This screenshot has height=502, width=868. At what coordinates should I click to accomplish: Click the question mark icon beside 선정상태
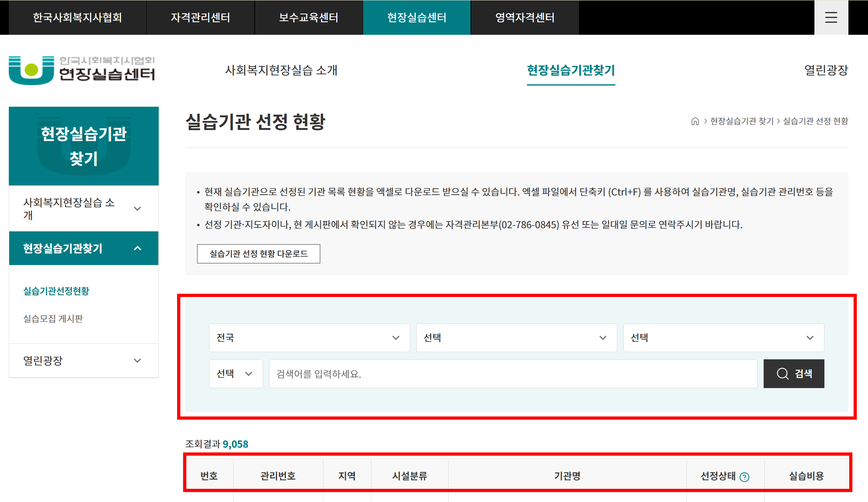(x=744, y=477)
